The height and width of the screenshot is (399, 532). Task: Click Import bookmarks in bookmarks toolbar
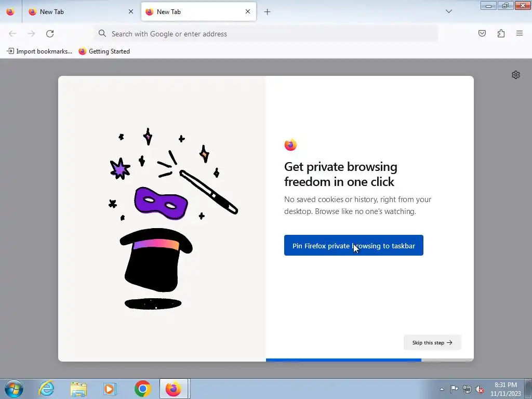click(x=39, y=51)
